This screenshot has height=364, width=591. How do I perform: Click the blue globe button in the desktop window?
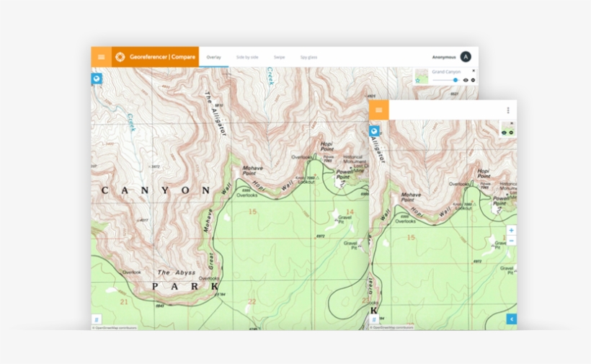coord(97,79)
